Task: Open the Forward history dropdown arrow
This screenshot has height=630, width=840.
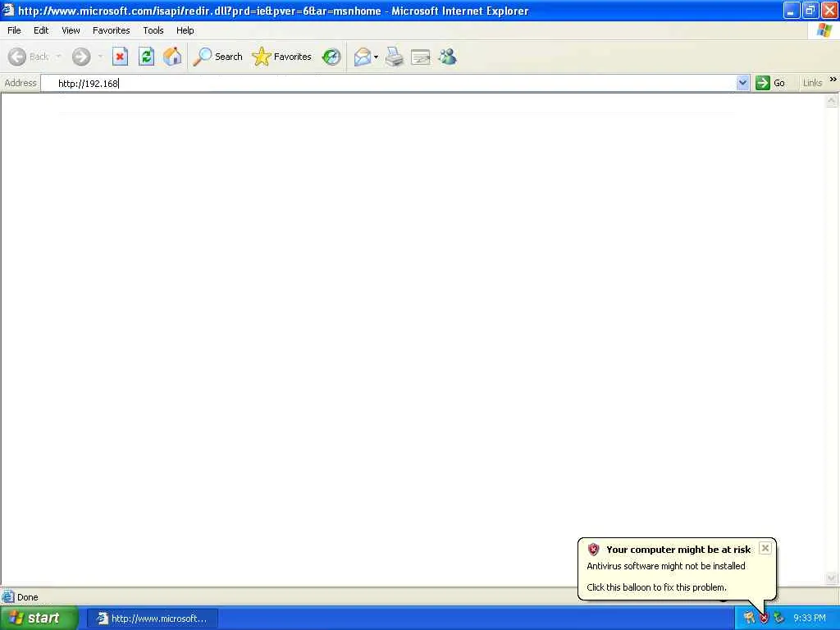Action: [100, 57]
